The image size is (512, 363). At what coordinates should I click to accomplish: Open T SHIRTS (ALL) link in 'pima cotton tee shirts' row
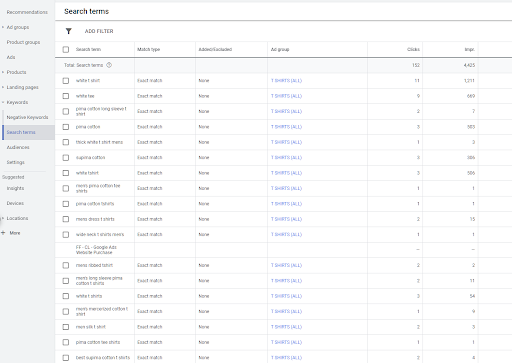[x=286, y=342]
